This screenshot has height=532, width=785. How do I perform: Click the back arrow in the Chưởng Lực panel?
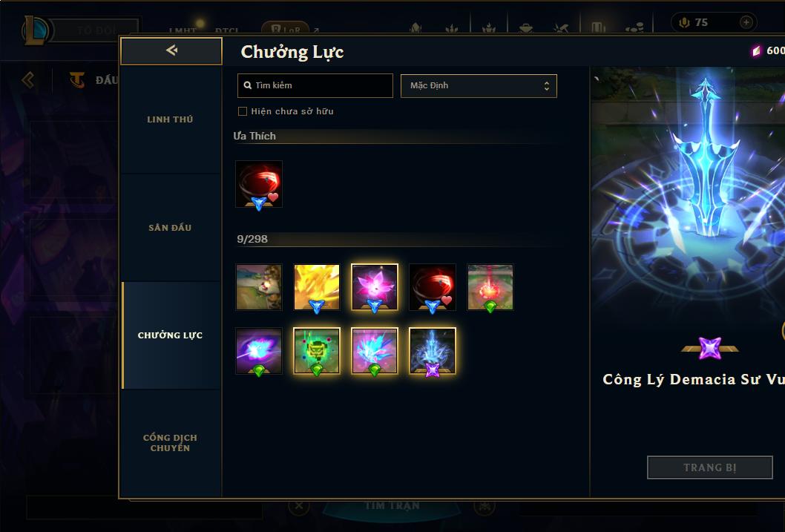[x=171, y=50]
